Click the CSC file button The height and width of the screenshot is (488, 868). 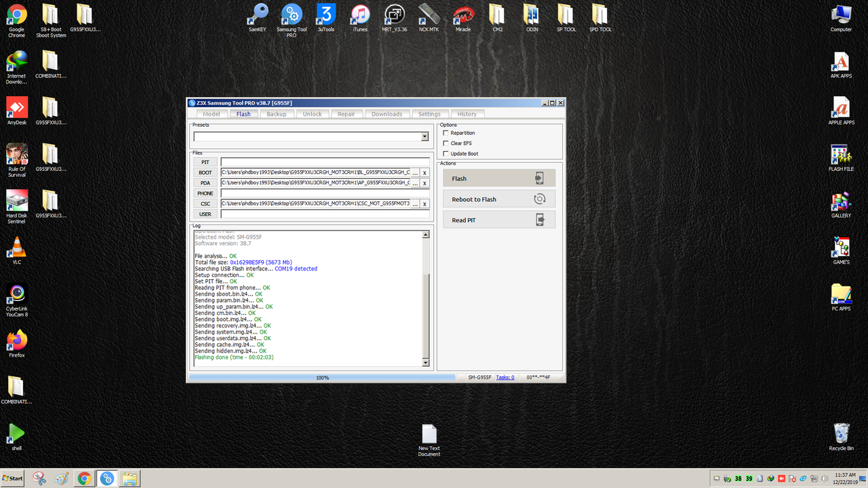pos(205,203)
